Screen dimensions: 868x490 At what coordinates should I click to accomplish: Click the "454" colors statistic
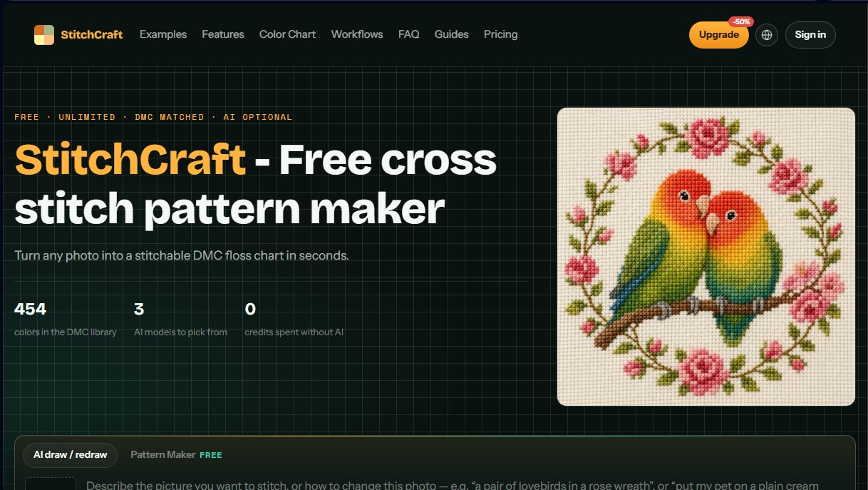click(31, 309)
